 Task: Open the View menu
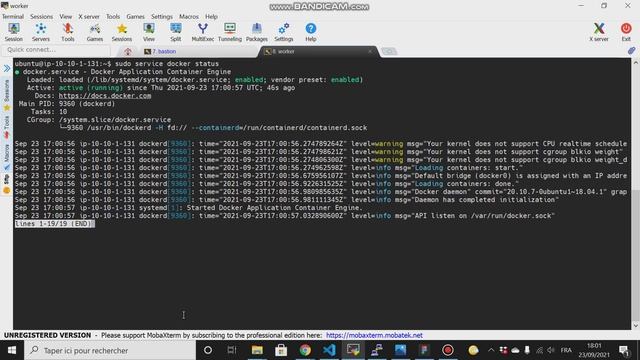tap(65, 17)
